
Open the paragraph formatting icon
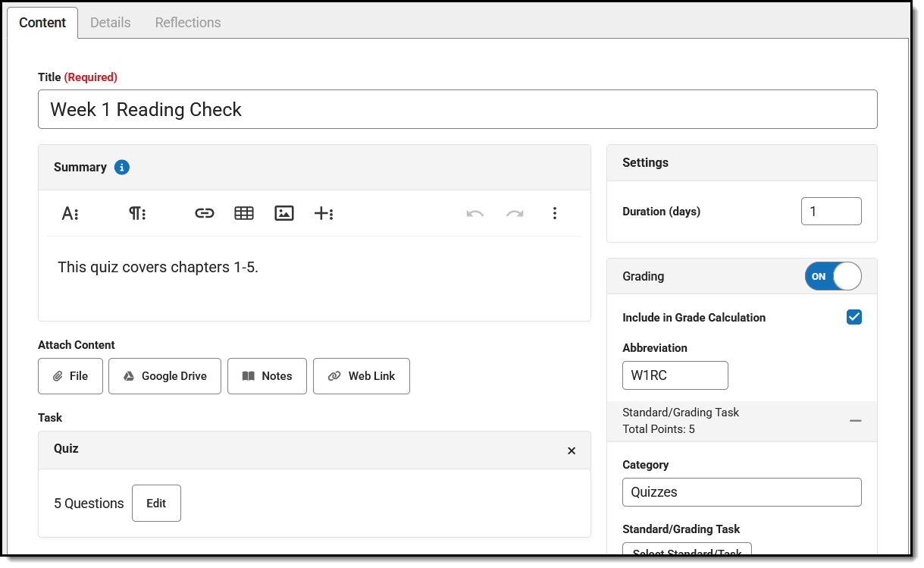[137, 213]
